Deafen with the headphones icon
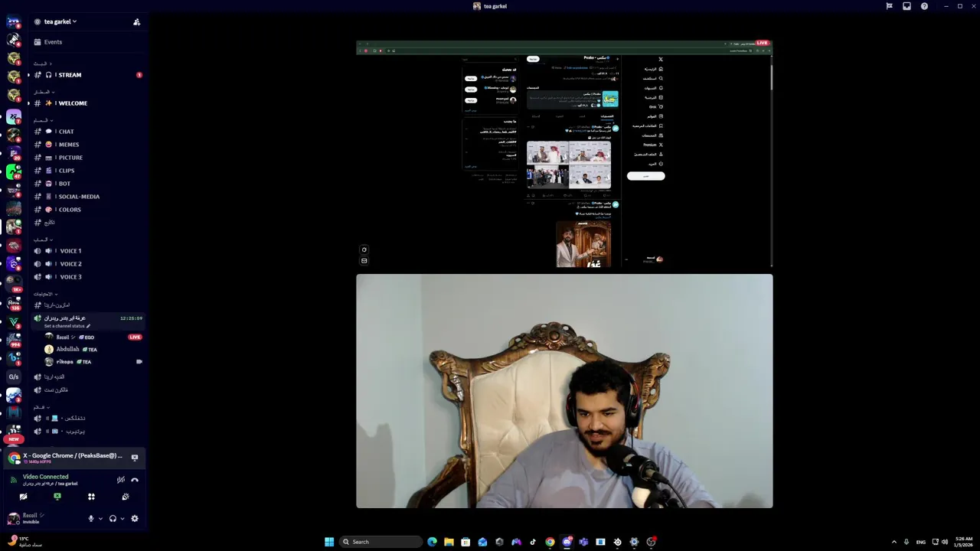Screen dimensions: 980x551 click(x=113, y=519)
